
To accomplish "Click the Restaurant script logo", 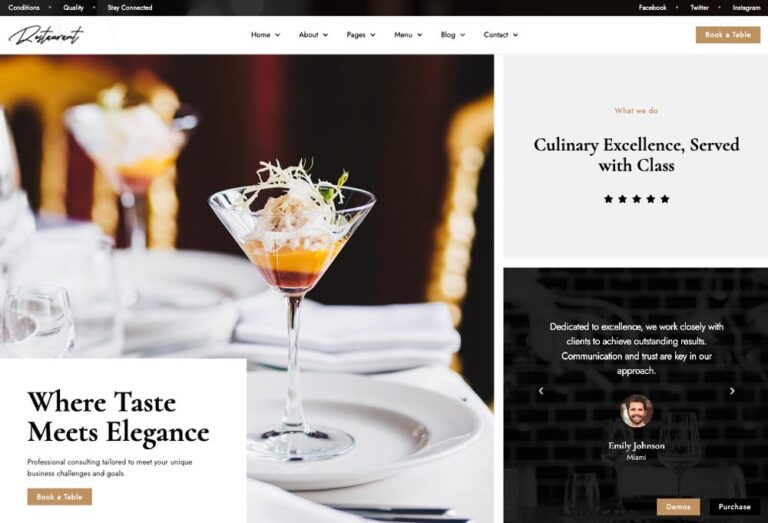I will [46, 35].
